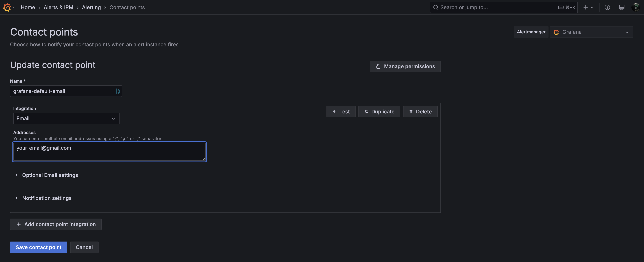Viewport: 644px width, 262px height.
Task: Open the Integration Email dropdown
Action: [66, 118]
